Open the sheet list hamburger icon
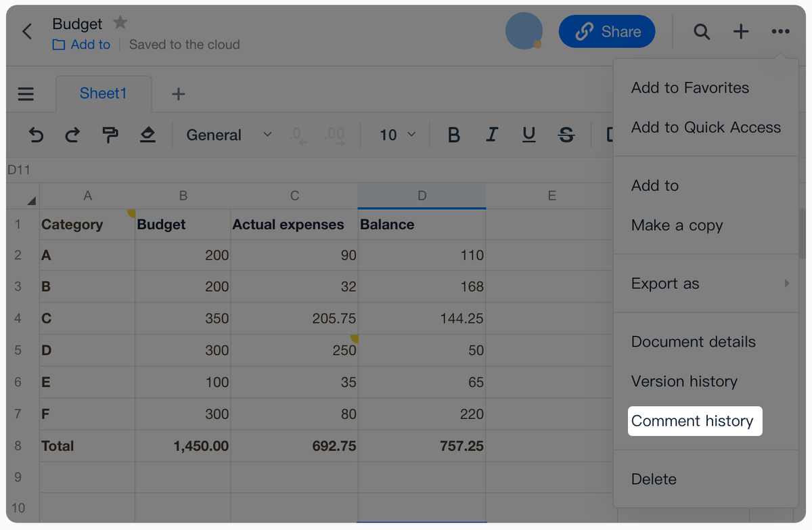 25,93
